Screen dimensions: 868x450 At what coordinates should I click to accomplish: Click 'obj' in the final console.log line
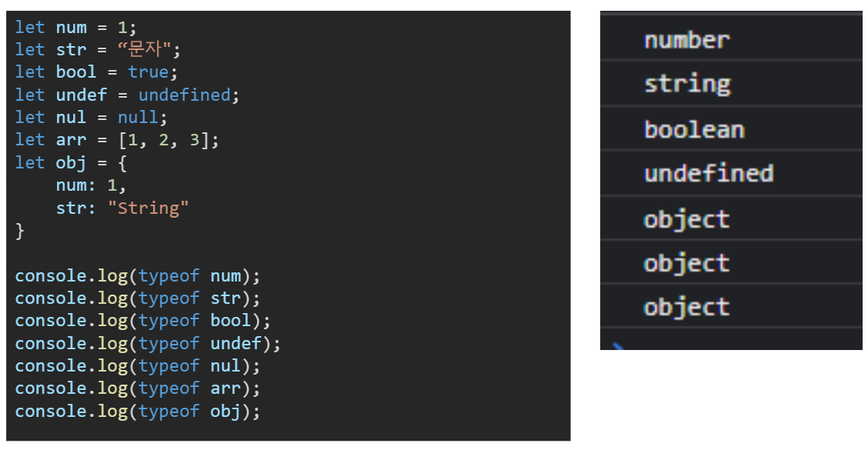click(225, 412)
